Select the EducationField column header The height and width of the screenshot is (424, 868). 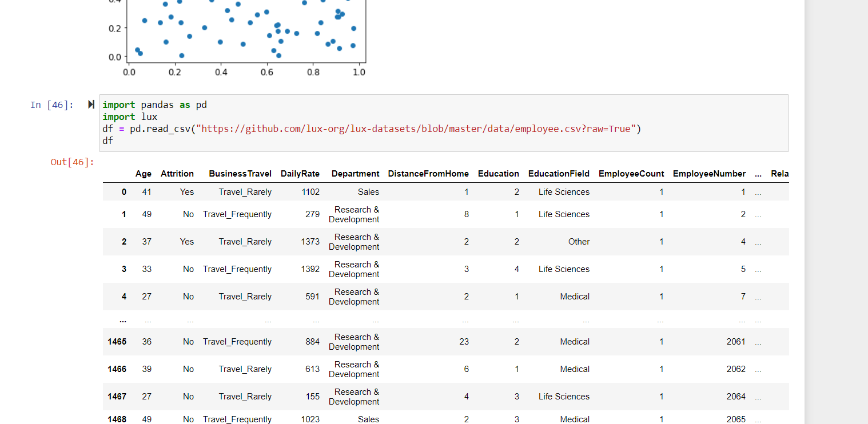click(559, 173)
